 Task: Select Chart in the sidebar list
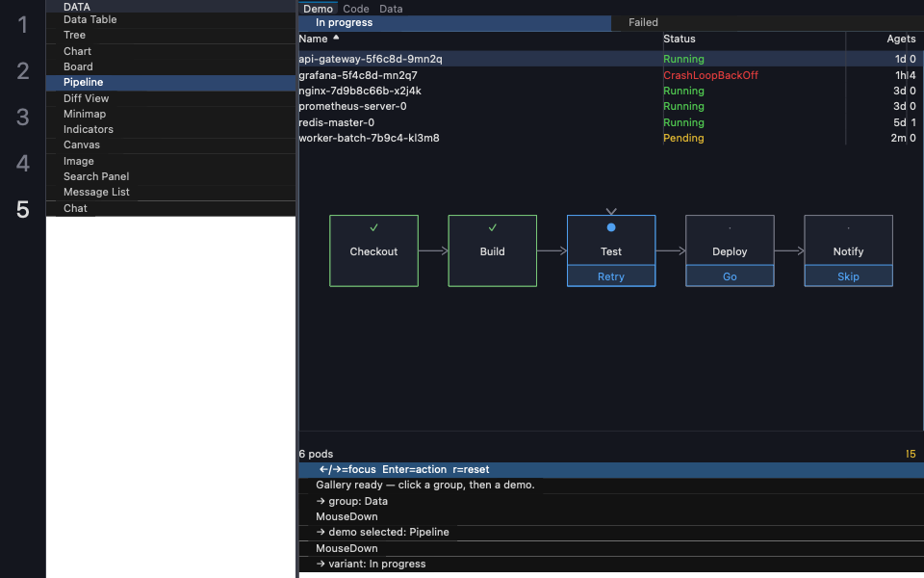tap(171, 51)
